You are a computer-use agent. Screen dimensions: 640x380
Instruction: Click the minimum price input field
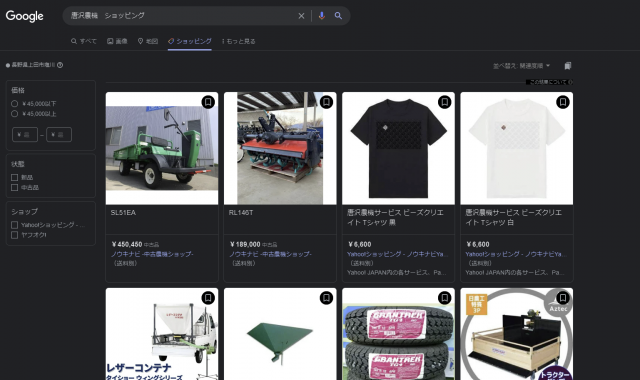(25, 135)
